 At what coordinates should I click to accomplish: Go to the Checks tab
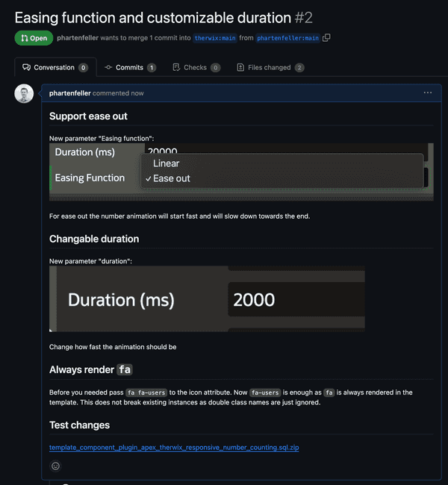click(x=196, y=67)
